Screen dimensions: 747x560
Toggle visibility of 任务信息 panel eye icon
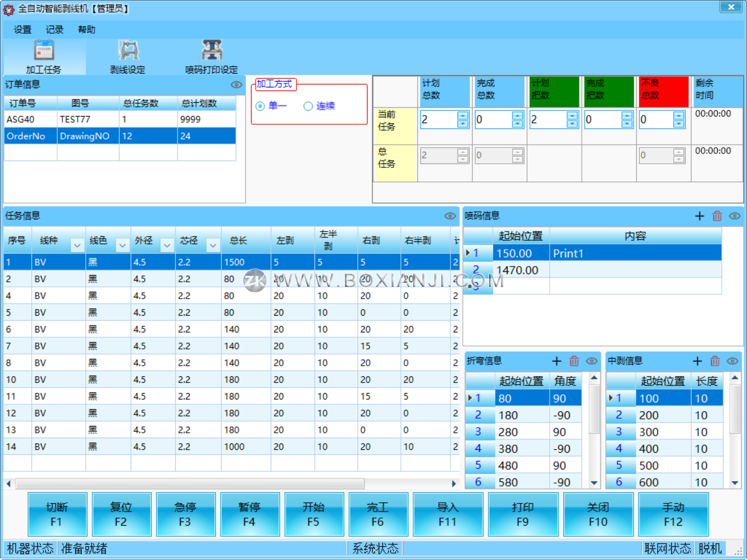point(450,216)
